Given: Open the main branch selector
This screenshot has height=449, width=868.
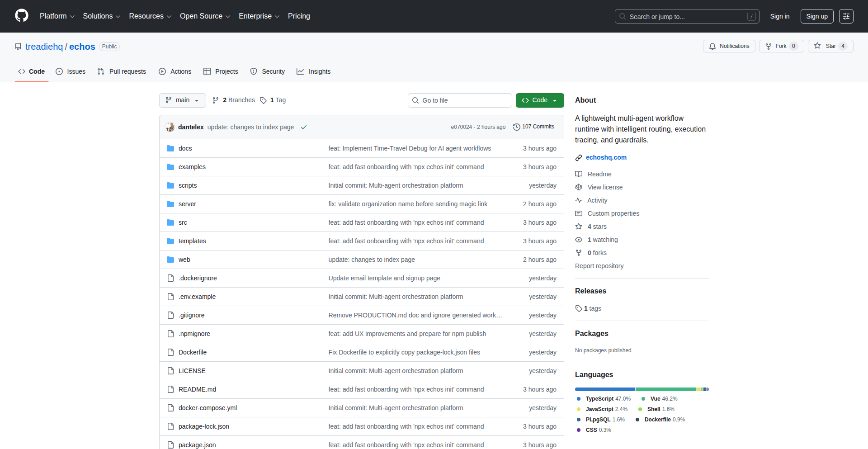Looking at the screenshot, I should [x=182, y=100].
